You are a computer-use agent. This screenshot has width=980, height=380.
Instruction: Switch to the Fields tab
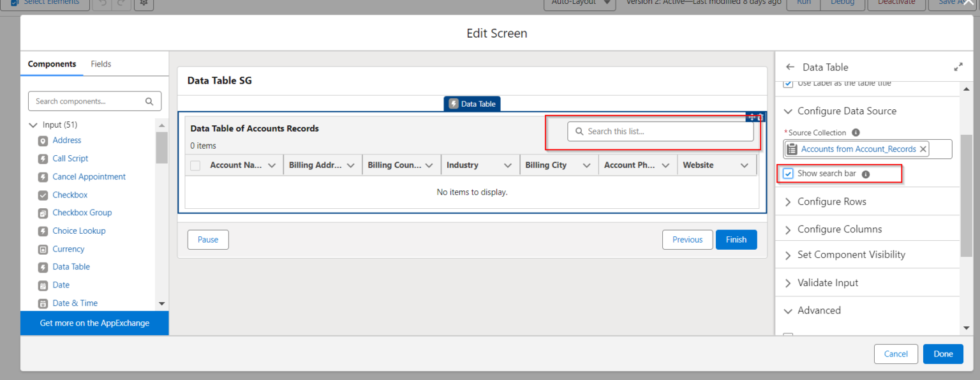(x=101, y=64)
